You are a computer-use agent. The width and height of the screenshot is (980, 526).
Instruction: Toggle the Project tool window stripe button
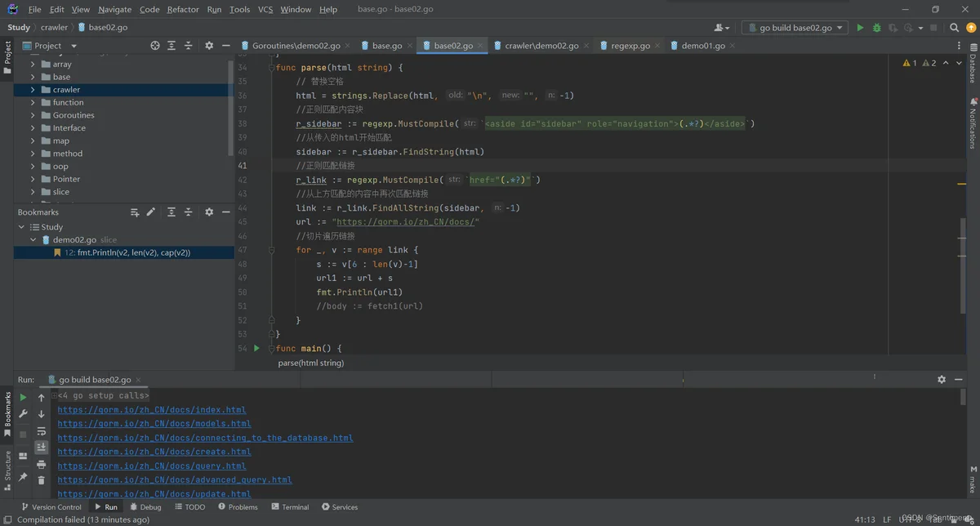[7, 58]
